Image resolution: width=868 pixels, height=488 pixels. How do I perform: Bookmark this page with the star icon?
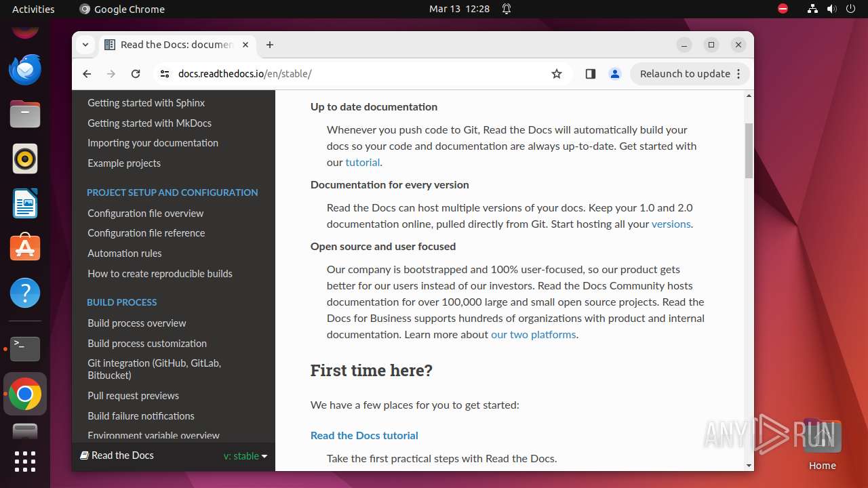pos(557,74)
